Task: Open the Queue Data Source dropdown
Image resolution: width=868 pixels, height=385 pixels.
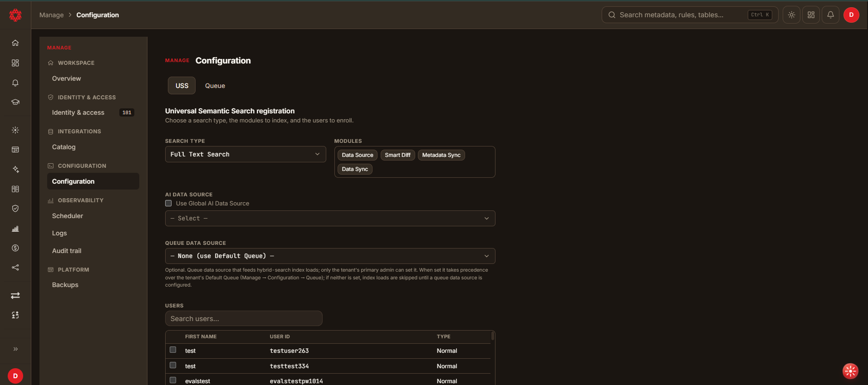Action: 330,256
